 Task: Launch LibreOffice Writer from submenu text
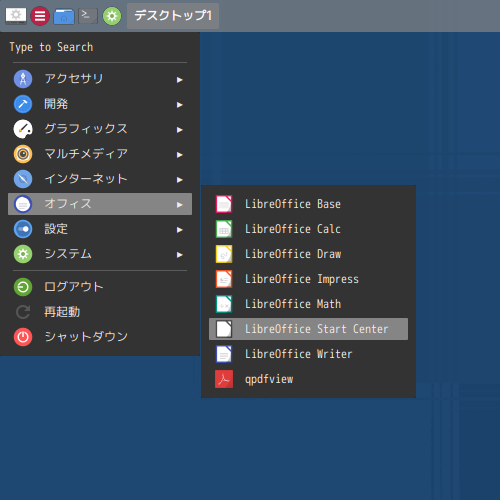pos(298,354)
